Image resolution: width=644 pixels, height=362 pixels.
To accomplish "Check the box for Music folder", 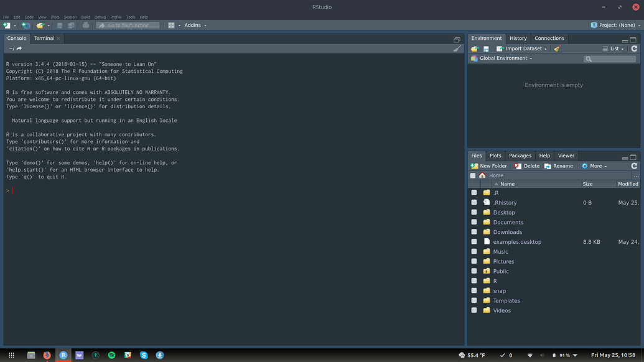I will point(474,251).
